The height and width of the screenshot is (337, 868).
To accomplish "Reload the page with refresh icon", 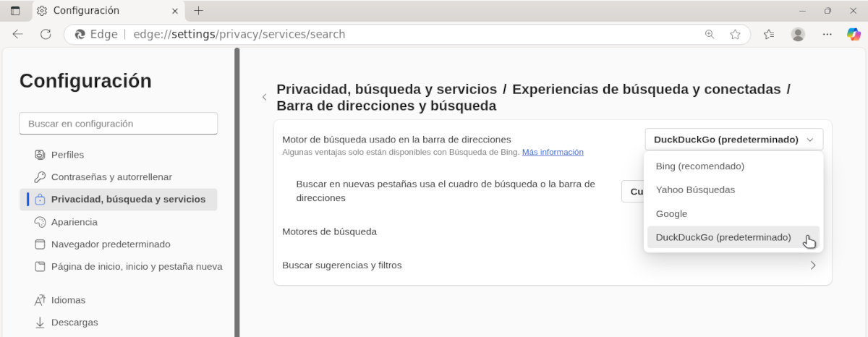I will pyautogui.click(x=46, y=34).
